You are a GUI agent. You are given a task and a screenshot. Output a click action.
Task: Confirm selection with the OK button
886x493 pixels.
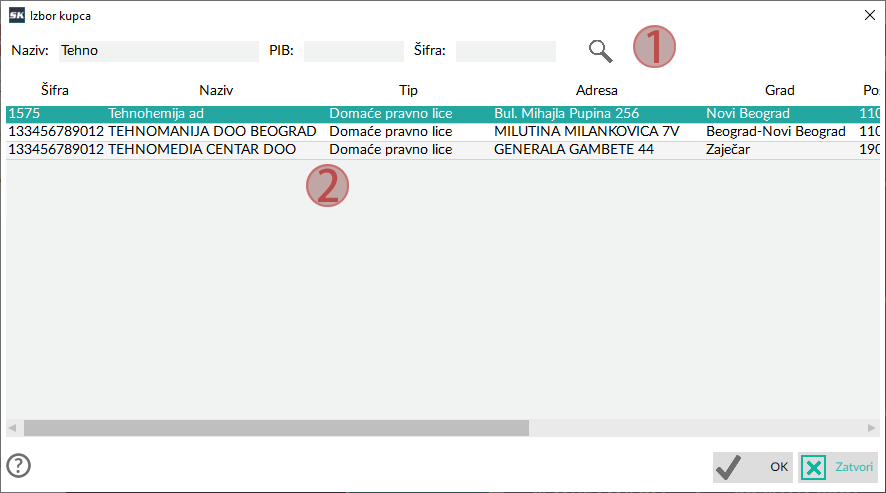click(x=753, y=467)
